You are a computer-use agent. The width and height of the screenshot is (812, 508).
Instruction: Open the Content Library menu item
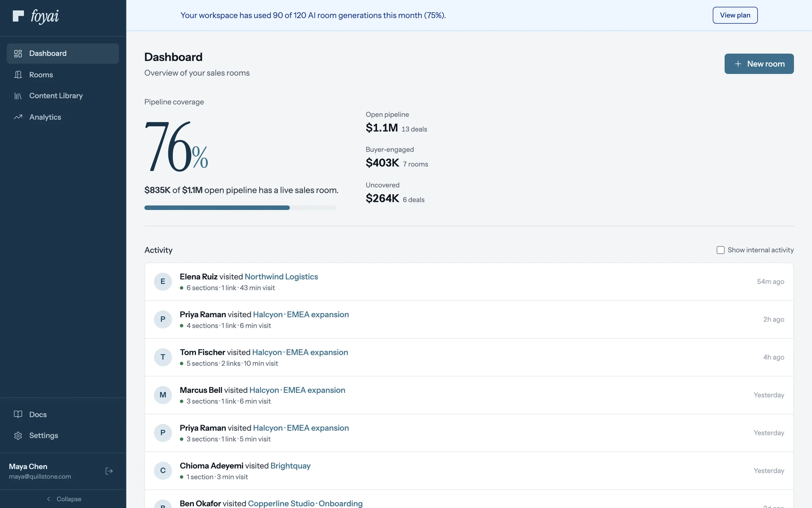coord(63,96)
